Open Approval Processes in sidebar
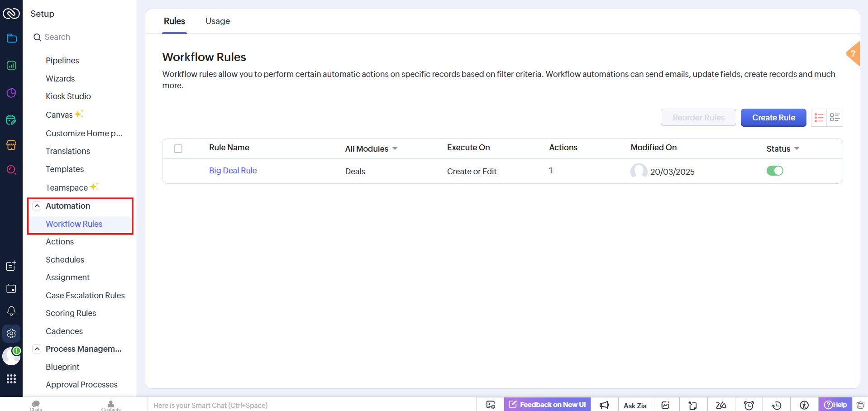The image size is (868, 411). [81, 385]
